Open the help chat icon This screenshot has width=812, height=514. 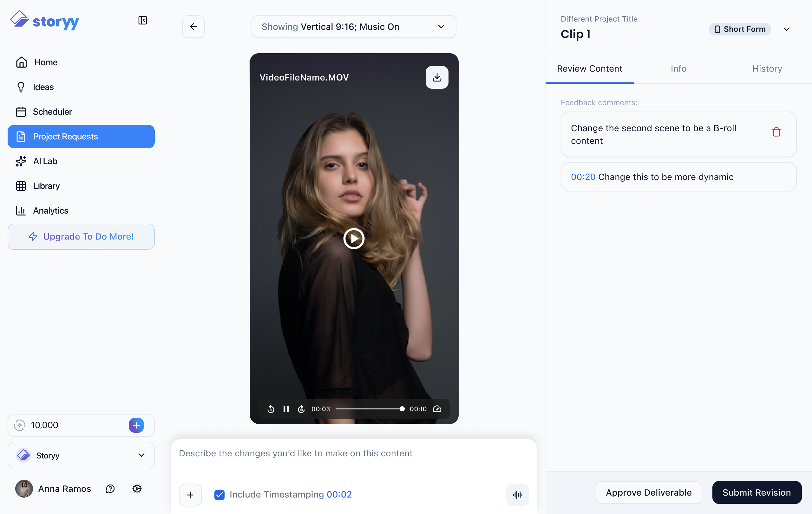(110, 488)
